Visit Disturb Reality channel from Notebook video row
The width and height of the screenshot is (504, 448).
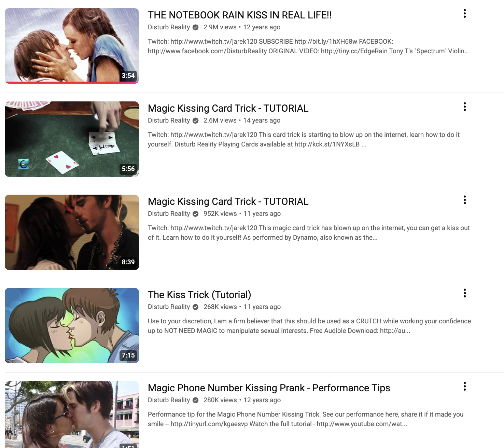[x=169, y=27]
